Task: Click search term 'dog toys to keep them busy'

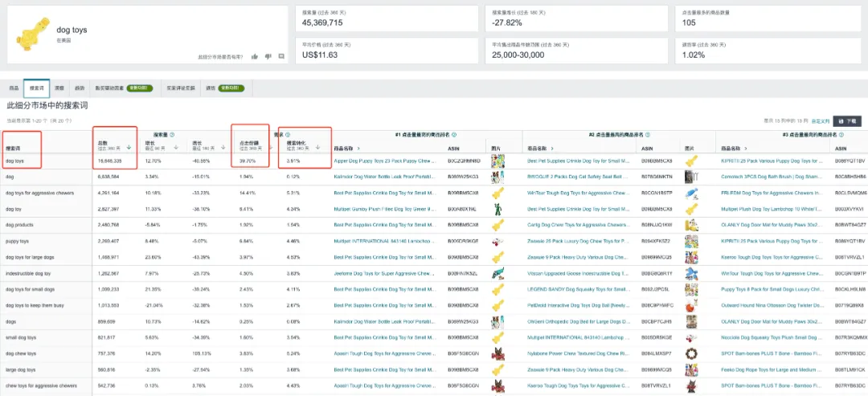Action: click(34, 305)
